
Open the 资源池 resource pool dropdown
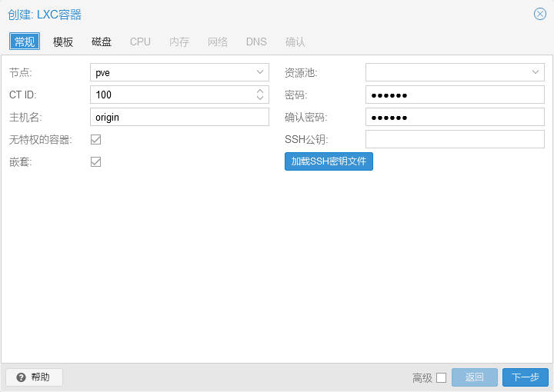click(x=536, y=72)
